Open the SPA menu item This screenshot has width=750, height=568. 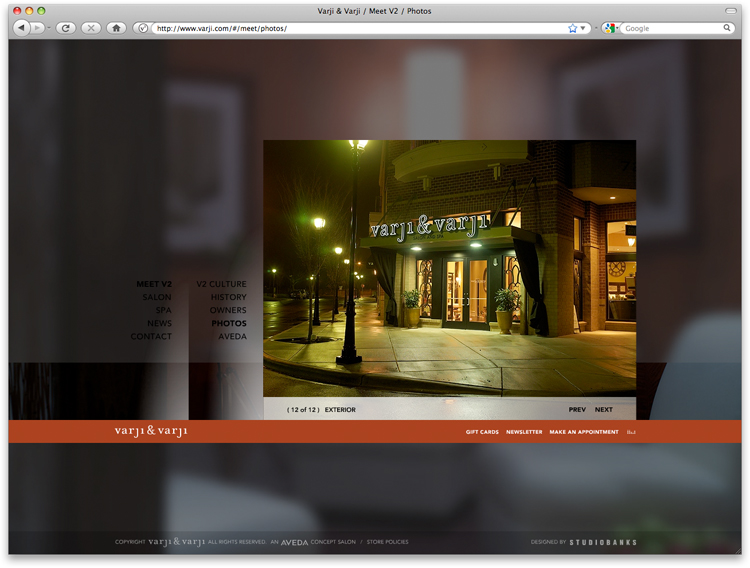(163, 310)
